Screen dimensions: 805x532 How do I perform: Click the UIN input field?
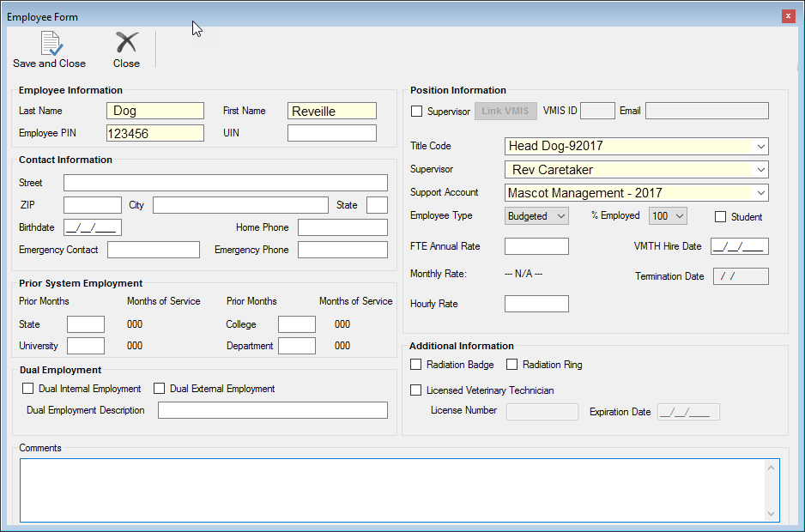331,133
